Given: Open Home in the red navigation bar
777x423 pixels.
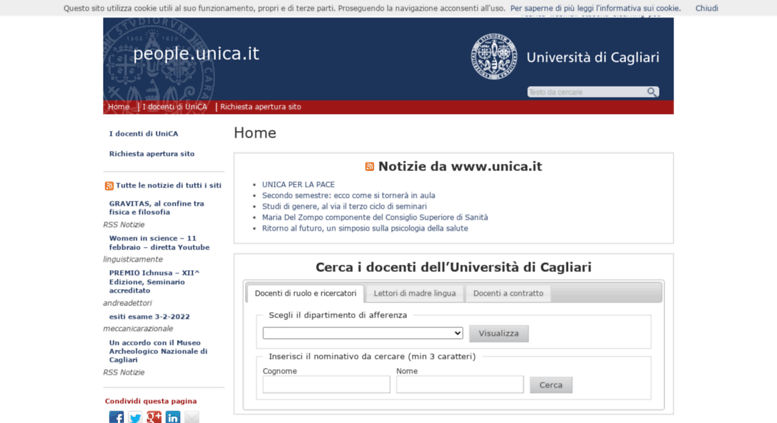Looking at the screenshot, I should click(118, 106).
